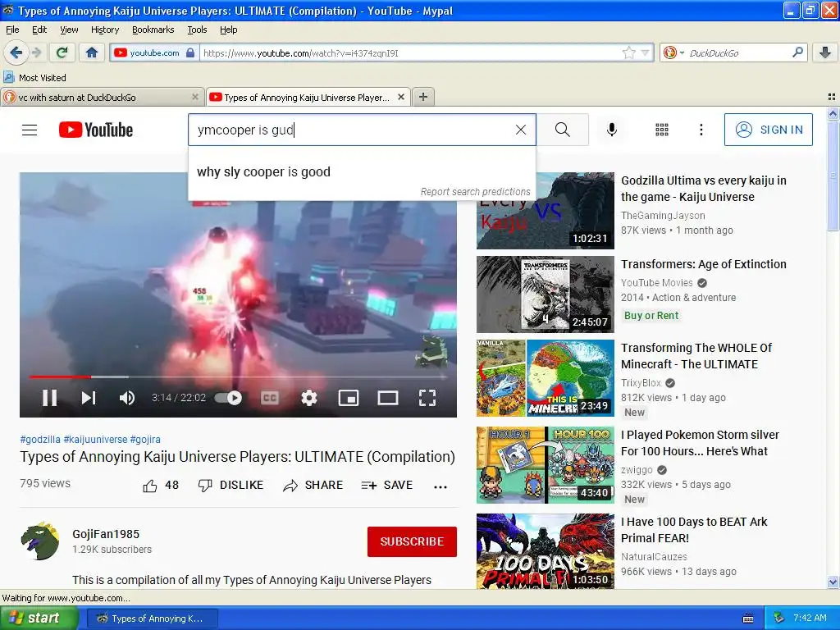Image resolution: width=840 pixels, height=630 pixels.
Task: Bookmark this page with the star icon
Action: tap(628, 52)
